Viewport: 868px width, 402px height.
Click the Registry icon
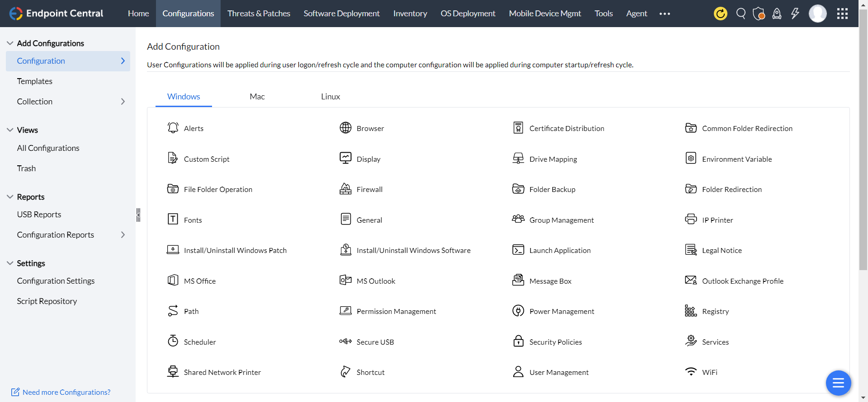(691, 311)
